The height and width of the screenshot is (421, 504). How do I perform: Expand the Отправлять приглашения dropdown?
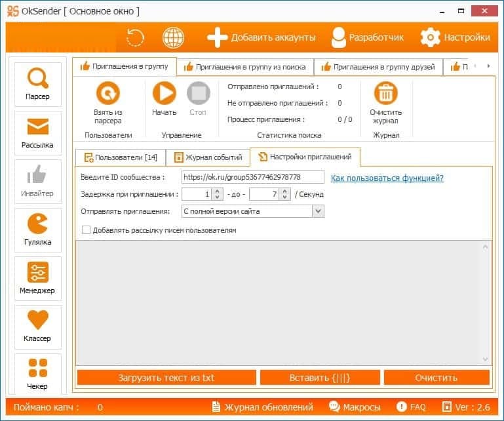click(x=318, y=211)
